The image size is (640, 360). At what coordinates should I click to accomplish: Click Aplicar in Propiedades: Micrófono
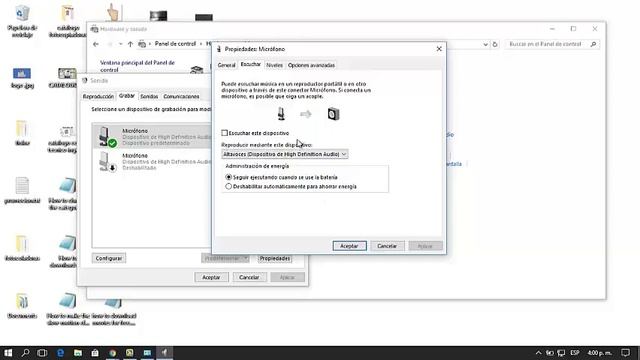pos(424,246)
